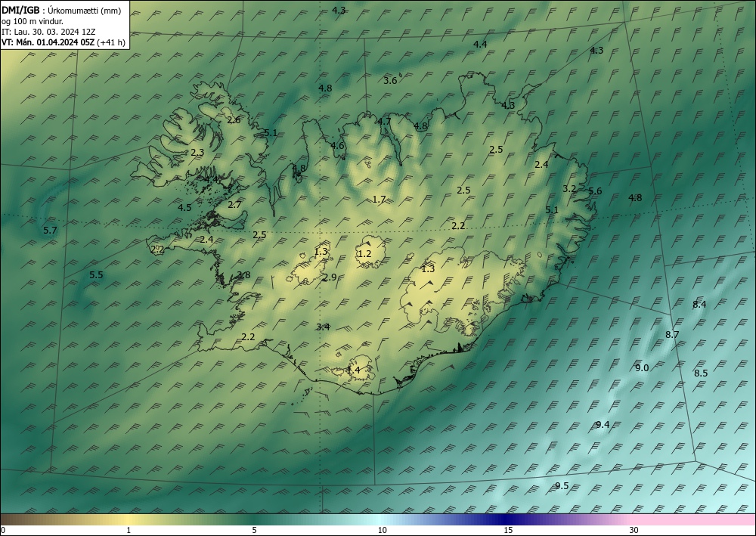The height and width of the screenshot is (536, 756).
Task: Click the 2.6 value in the Westfjords
Action: [x=234, y=120]
